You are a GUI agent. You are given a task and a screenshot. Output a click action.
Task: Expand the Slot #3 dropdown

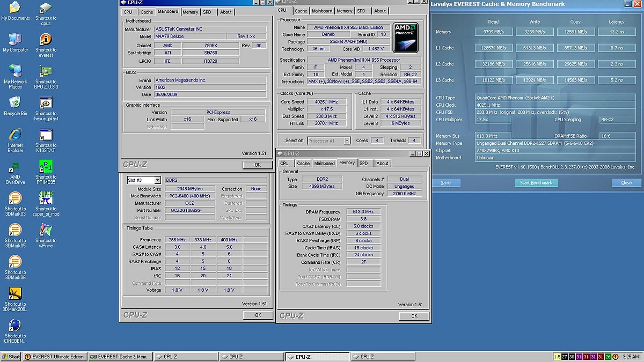tap(157, 181)
